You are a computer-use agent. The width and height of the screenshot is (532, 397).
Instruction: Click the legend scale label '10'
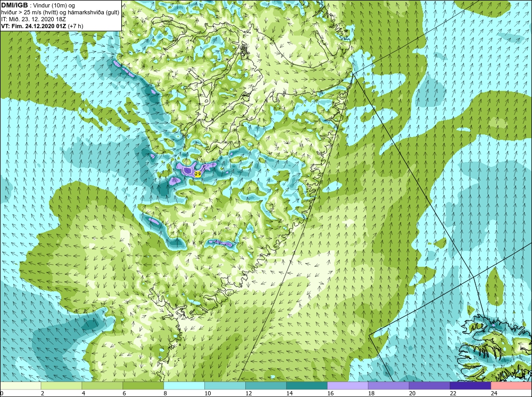207,393
